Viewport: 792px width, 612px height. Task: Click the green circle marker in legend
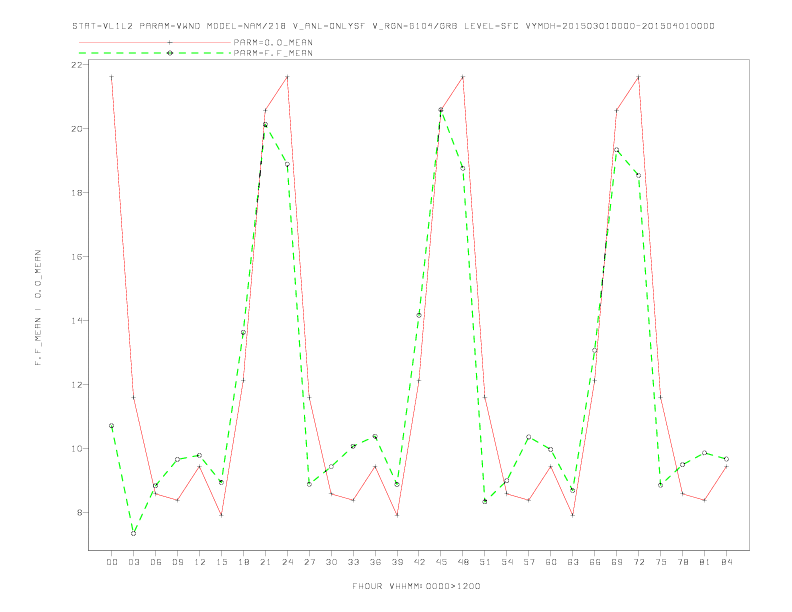170,53
